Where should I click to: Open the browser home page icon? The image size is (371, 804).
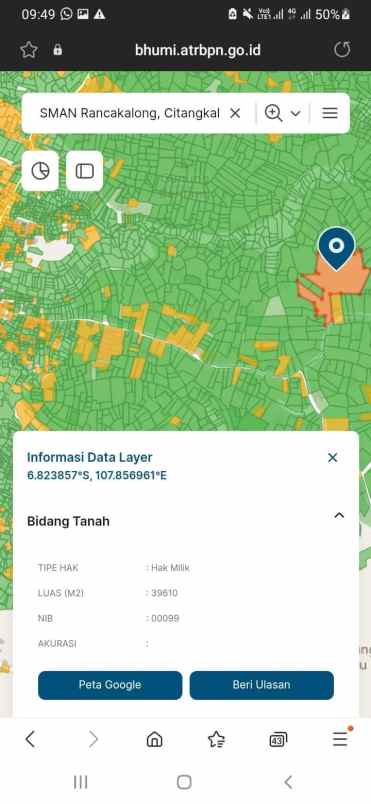tap(154, 739)
